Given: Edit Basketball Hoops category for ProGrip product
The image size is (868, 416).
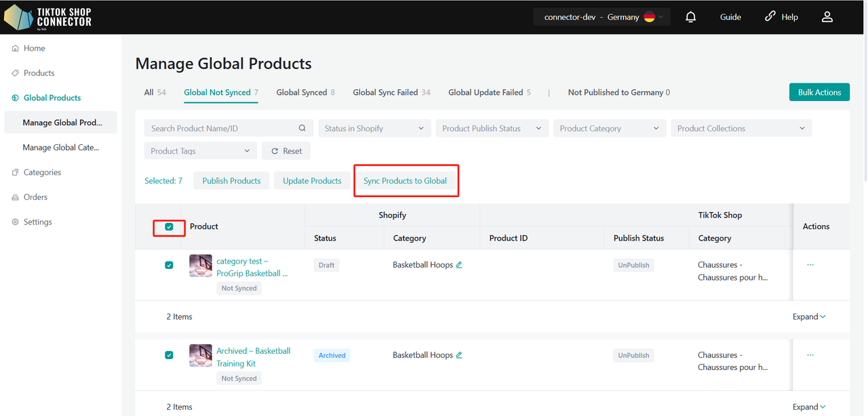Looking at the screenshot, I should pos(459,265).
